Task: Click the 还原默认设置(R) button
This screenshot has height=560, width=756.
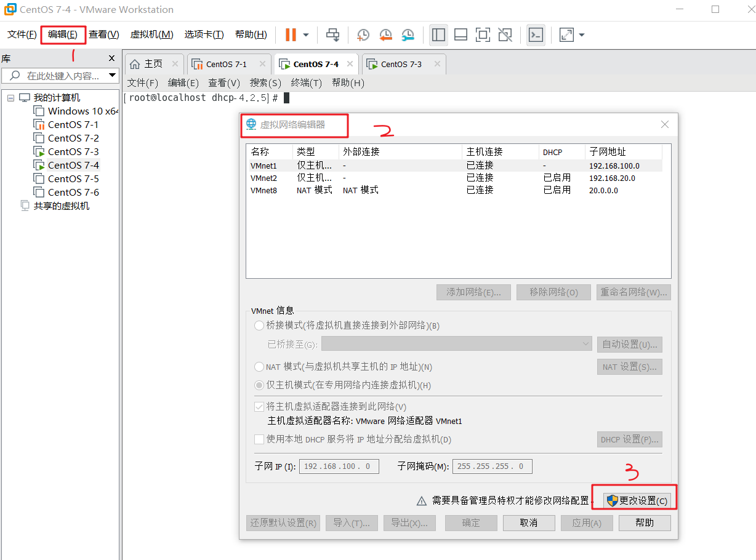Action: pos(283,523)
